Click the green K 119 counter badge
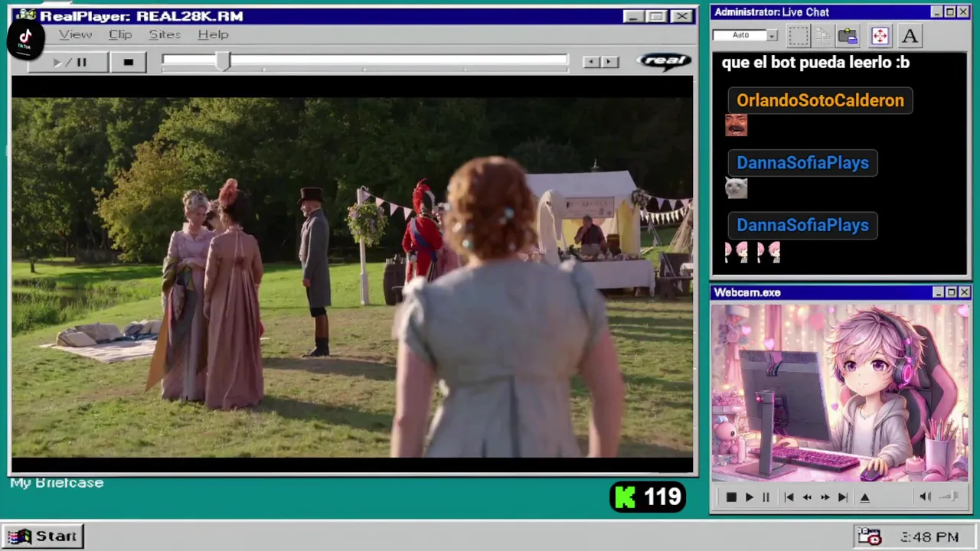Image resolution: width=980 pixels, height=551 pixels. tap(648, 497)
